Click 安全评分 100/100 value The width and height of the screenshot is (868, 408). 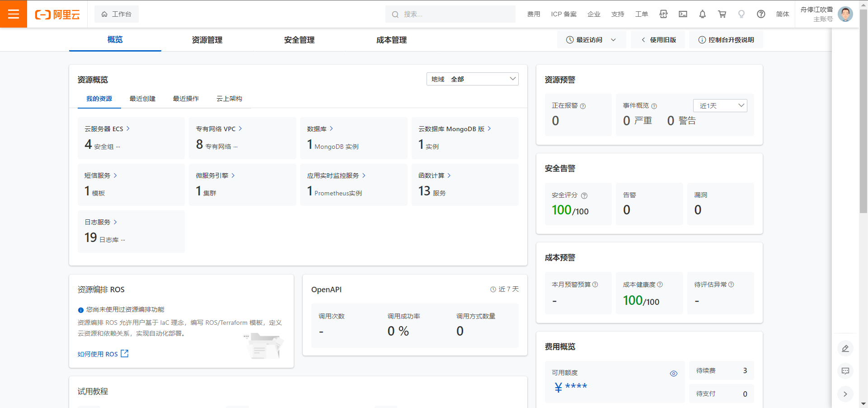tap(570, 210)
